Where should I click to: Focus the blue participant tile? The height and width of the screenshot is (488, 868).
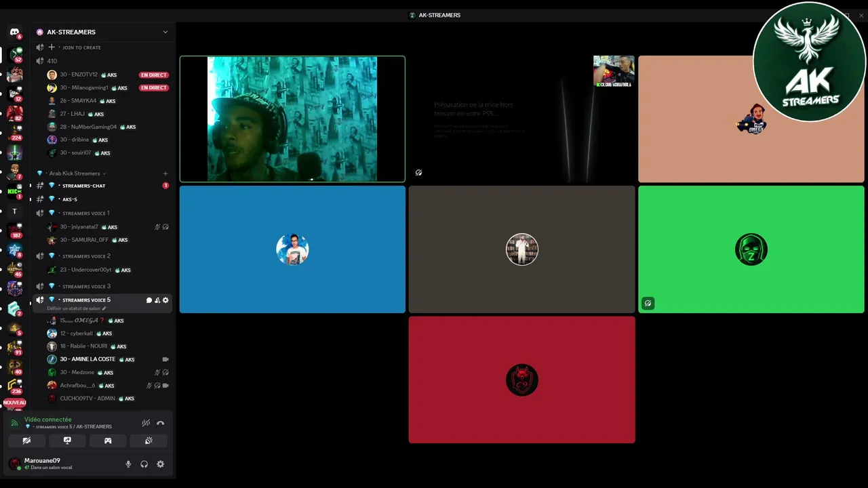click(292, 249)
